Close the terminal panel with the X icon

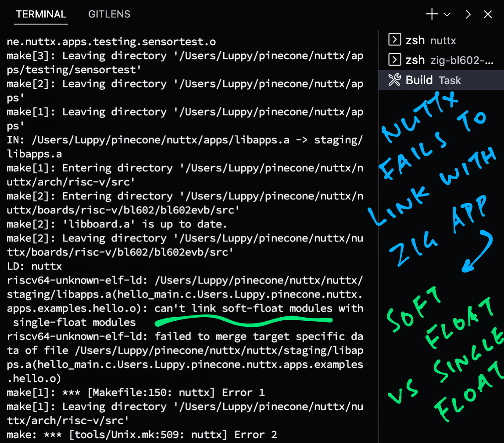[488, 14]
